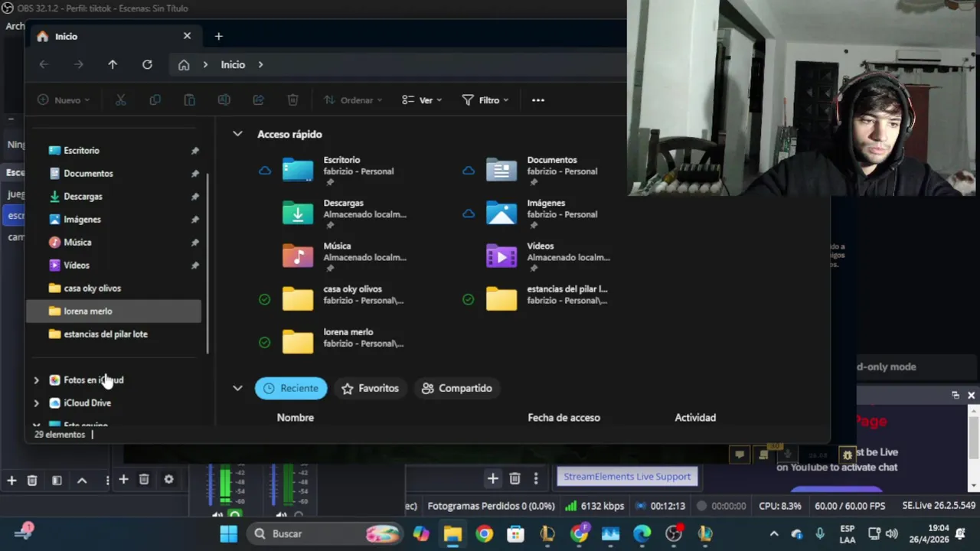Open OBS source properties gear icon
980x551 pixels.
point(168,480)
